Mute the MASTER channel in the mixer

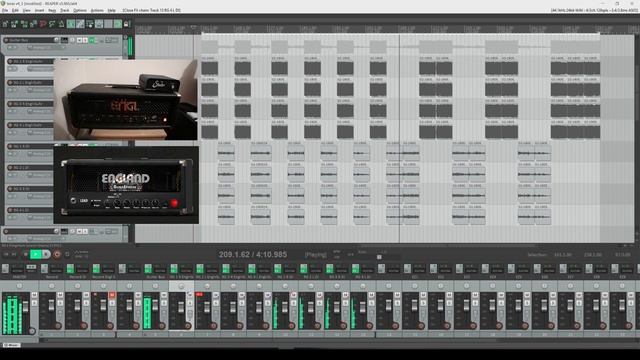34,295
